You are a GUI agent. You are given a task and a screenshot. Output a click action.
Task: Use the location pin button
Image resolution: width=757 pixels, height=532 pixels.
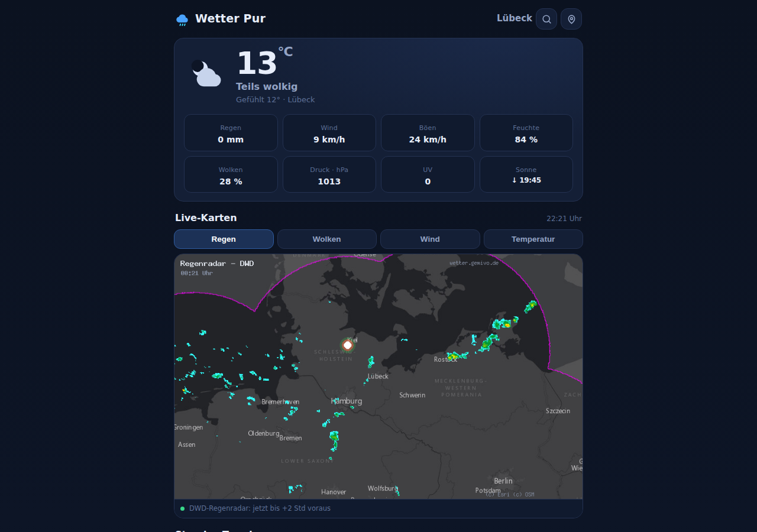click(x=571, y=19)
